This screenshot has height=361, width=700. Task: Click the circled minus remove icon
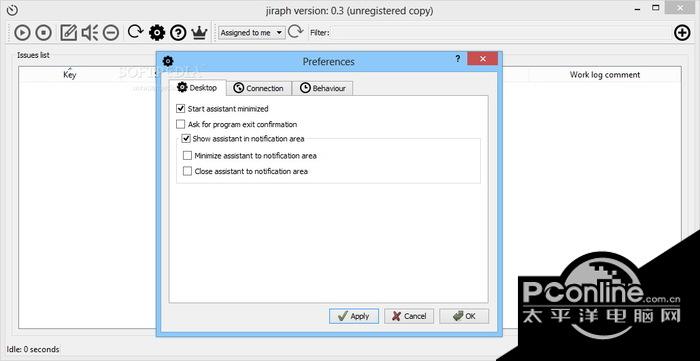(x=111, y=33)
